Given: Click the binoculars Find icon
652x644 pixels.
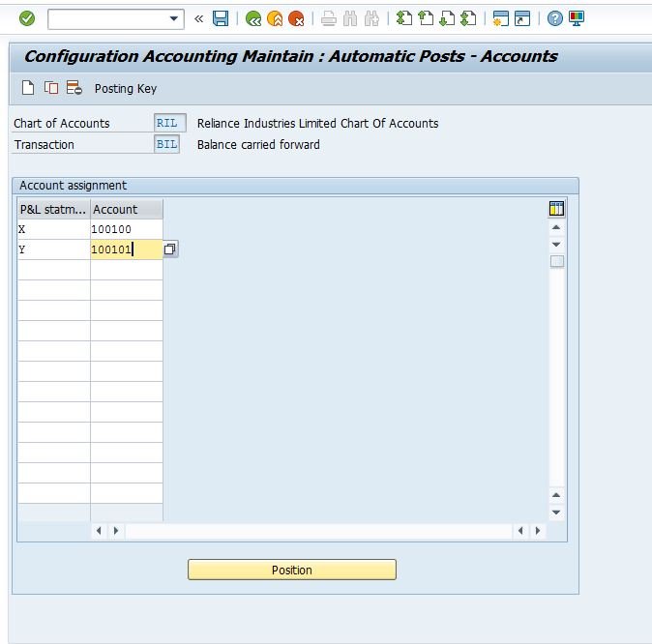Looking at the screenshot, I should (x=350, y=18).
